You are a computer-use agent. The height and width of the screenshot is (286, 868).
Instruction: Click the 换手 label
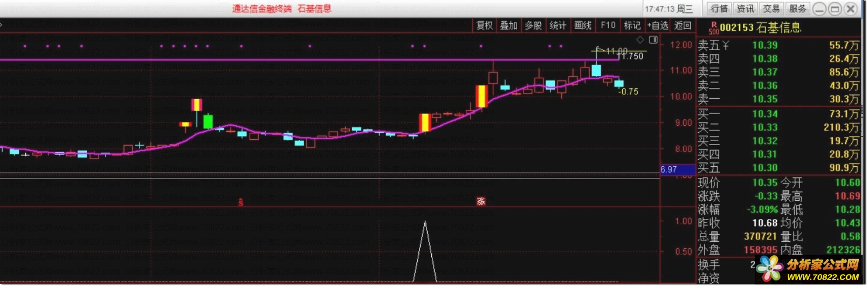coord(708,265)
